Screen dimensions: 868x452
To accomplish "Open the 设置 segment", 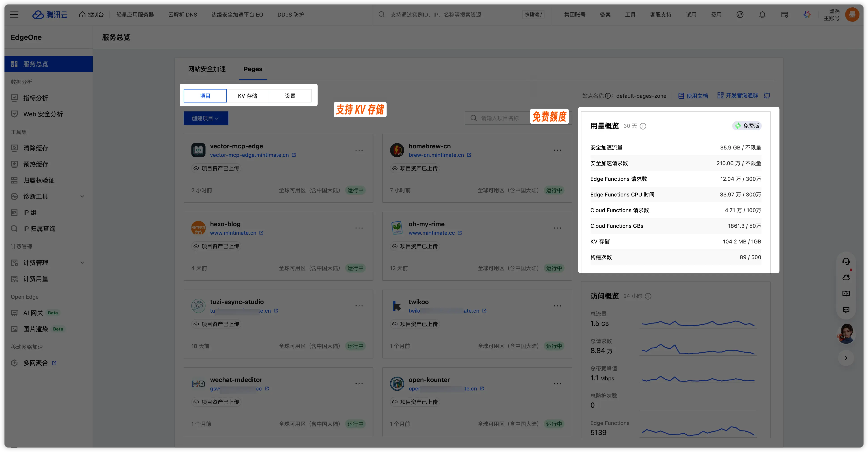I will [290, 96].
